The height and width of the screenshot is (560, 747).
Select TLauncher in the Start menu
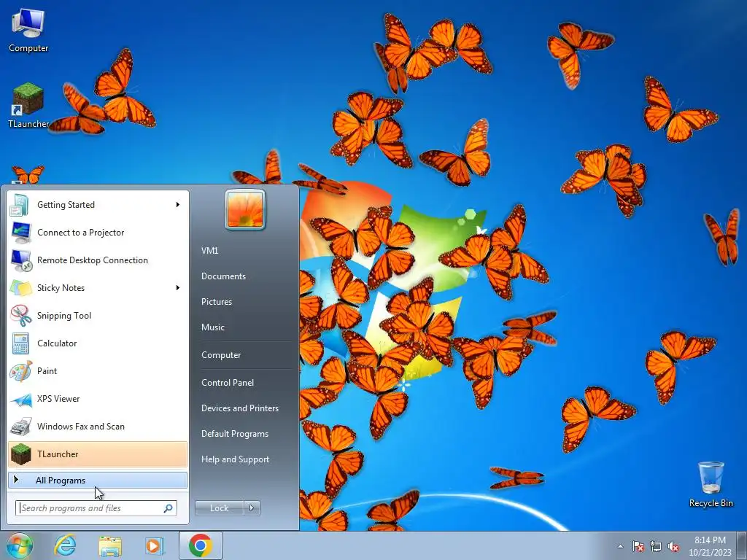(x=98, y=454)
